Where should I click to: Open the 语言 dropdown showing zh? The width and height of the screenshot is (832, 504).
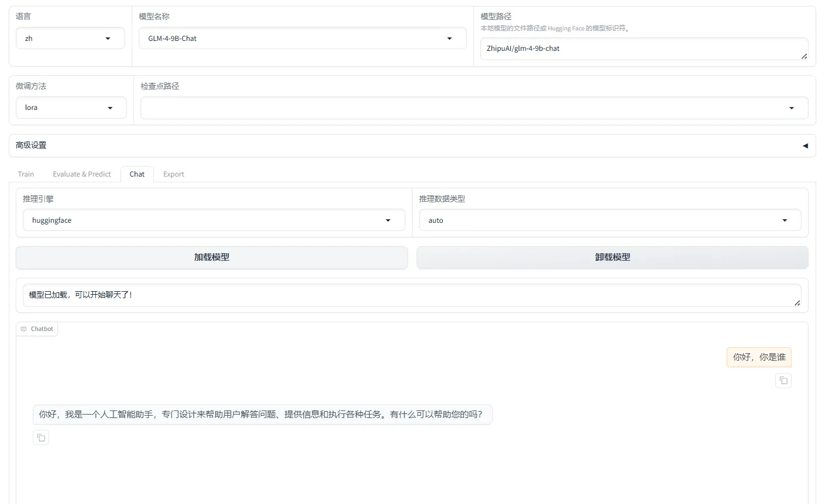tap(70, 39)
